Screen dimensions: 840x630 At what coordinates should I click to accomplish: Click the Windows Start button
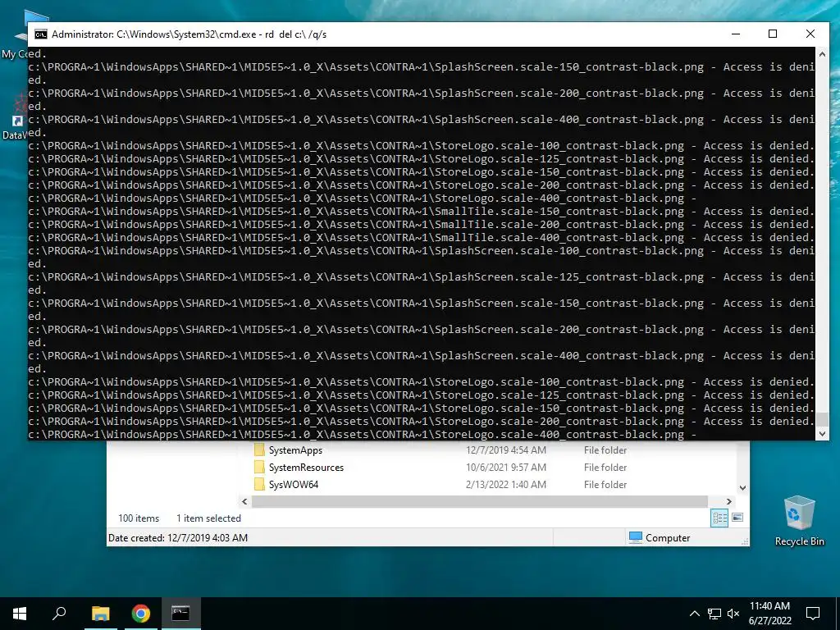[x=20, y=614]
